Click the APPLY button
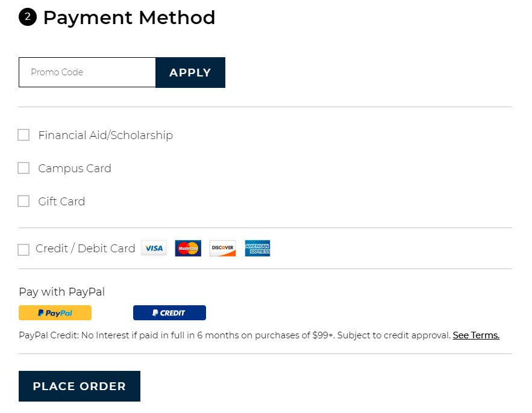 click(x=190, y=72)
